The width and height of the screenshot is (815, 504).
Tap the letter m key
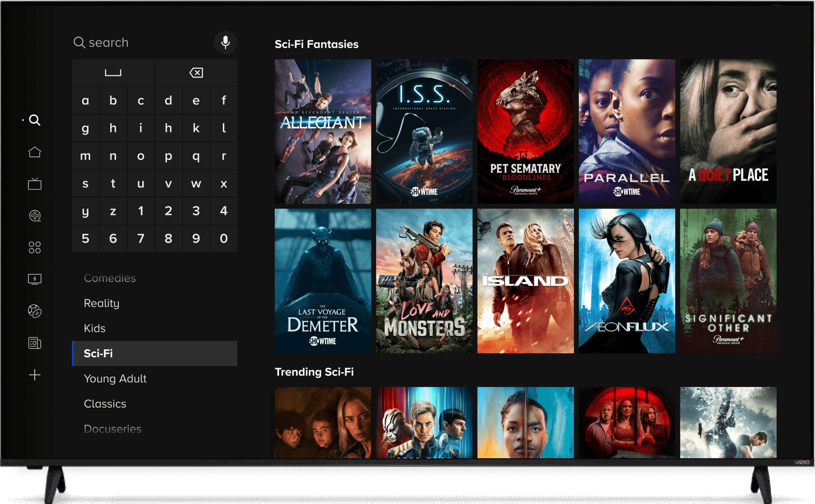(x=85, y=156)
